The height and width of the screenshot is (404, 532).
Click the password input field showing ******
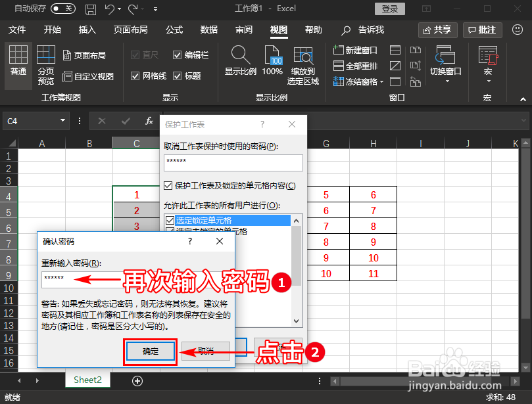[66, 279]
